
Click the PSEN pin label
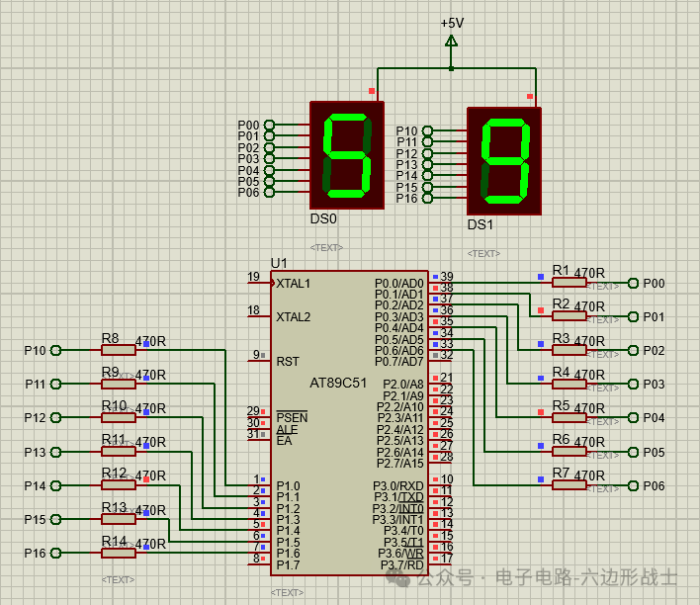point(292,417)
